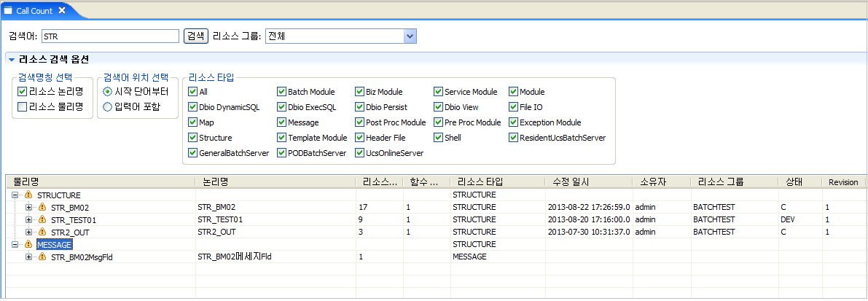
Task: Select the Call Count tab
Action: tap(34, 10)
